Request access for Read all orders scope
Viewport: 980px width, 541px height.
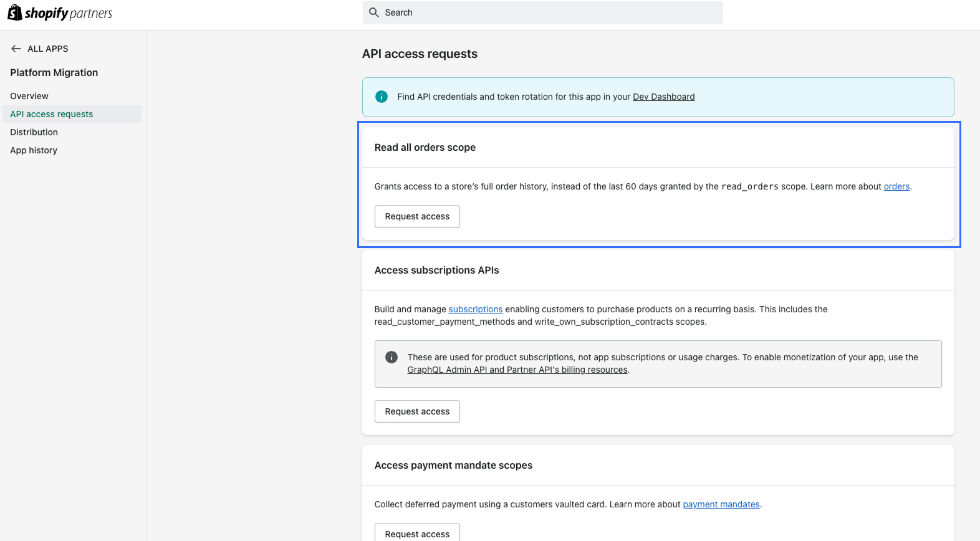tap(417, 216)
